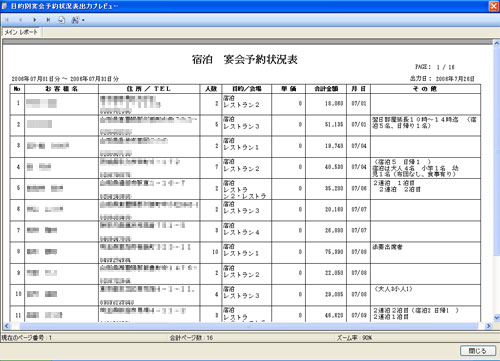Click the 法要出席者 note in row 8
The height and width of the screenshot is (361, 500).
[x=387, y=247]
